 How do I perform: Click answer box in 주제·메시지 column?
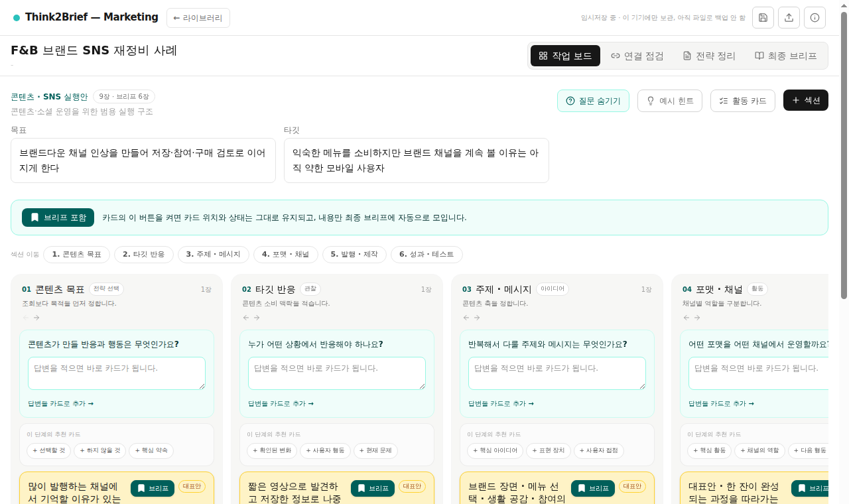[x=557, y=373]
